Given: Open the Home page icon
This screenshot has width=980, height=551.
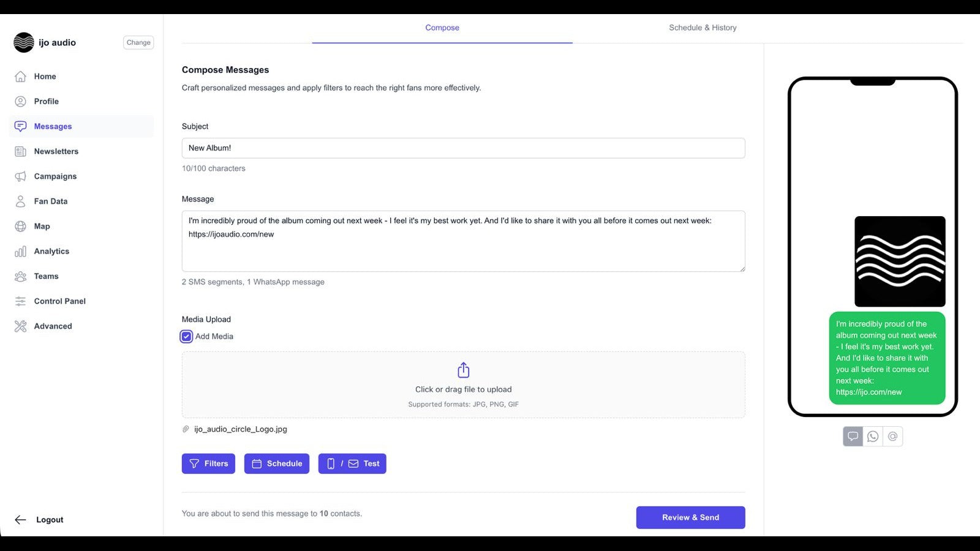Looking at the screenshot, I should (x=20, y=77).
